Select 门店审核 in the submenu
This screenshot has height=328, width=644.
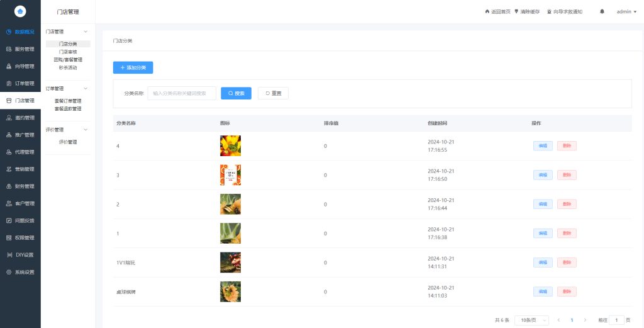pos(68,52)
